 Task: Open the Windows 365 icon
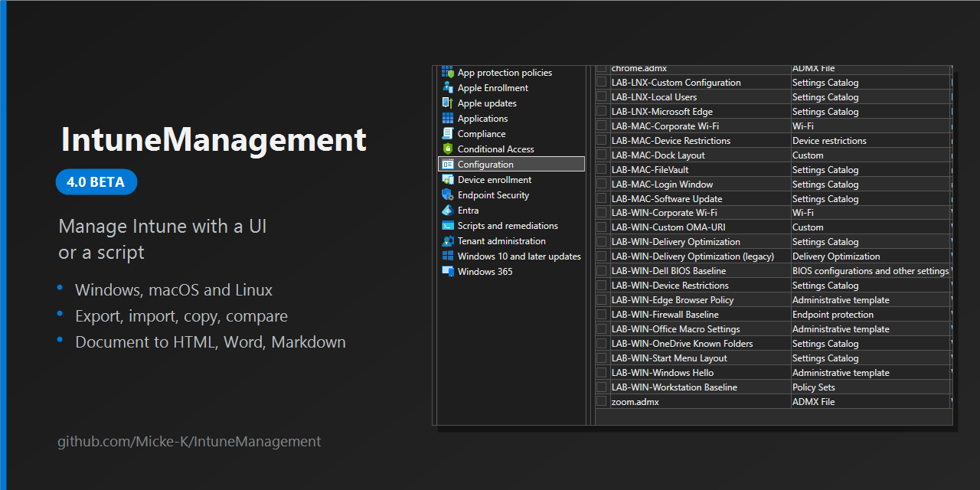pos(448,271)
